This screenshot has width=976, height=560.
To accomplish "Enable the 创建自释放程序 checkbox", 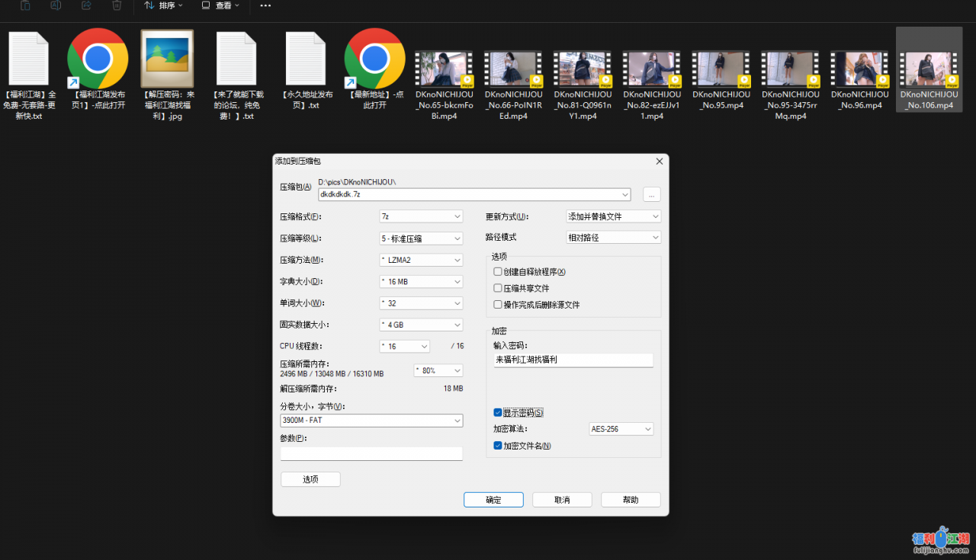I will point(497,271).
